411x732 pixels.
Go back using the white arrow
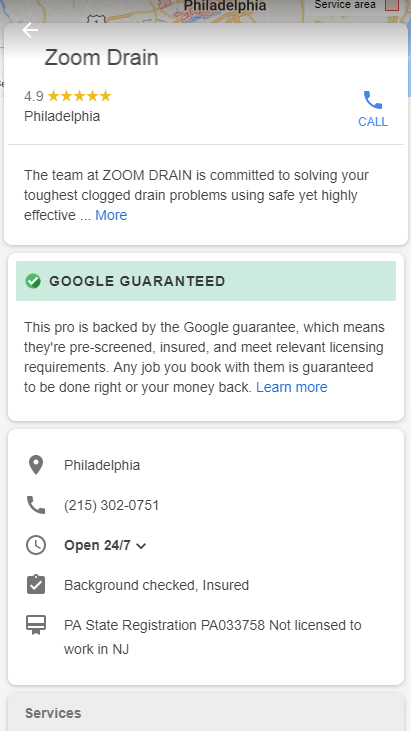30,30
